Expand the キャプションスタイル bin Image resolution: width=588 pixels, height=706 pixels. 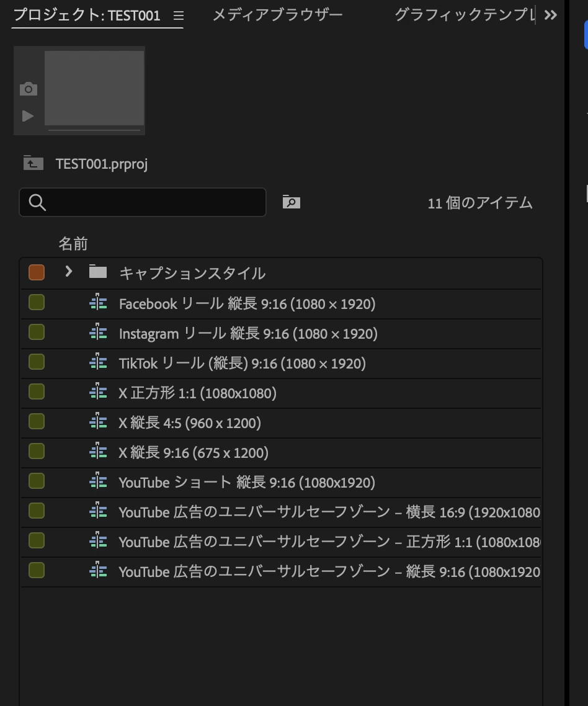[x=68, y=272]
